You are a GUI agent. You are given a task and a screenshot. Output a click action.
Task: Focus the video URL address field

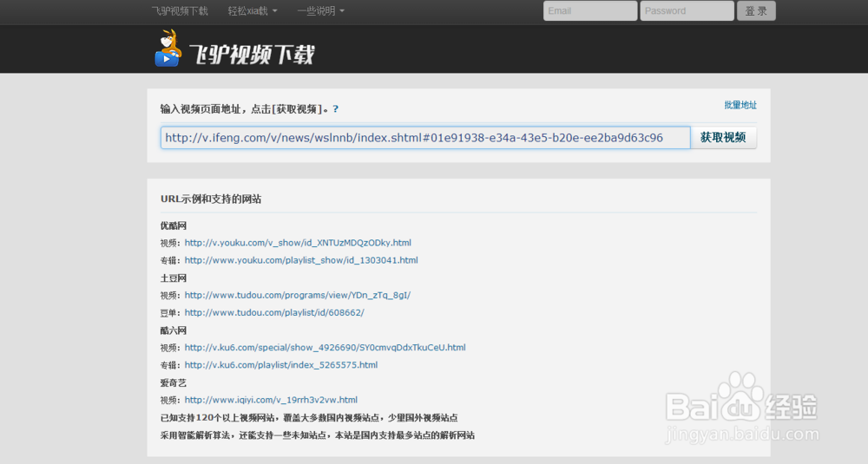coord(425,138)
